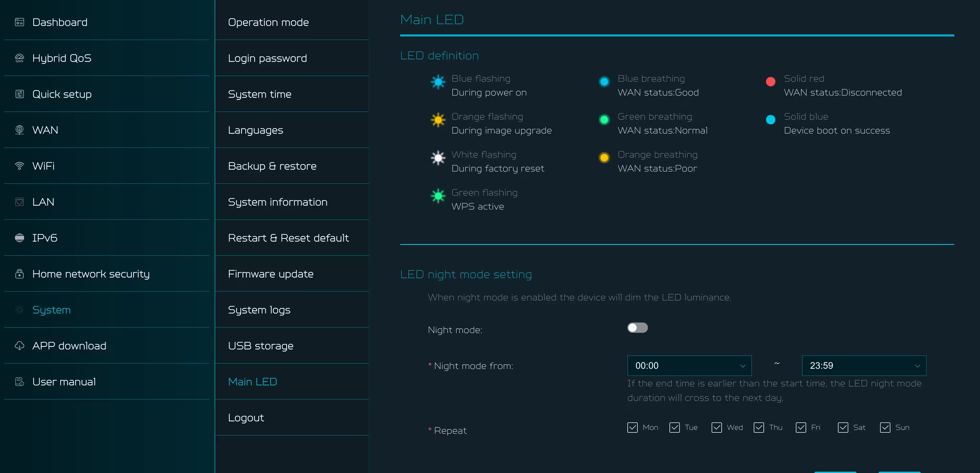The width and height of the screenshot is (980, 473).
Task: Open Firmware update submenu item
Action: 270,274
